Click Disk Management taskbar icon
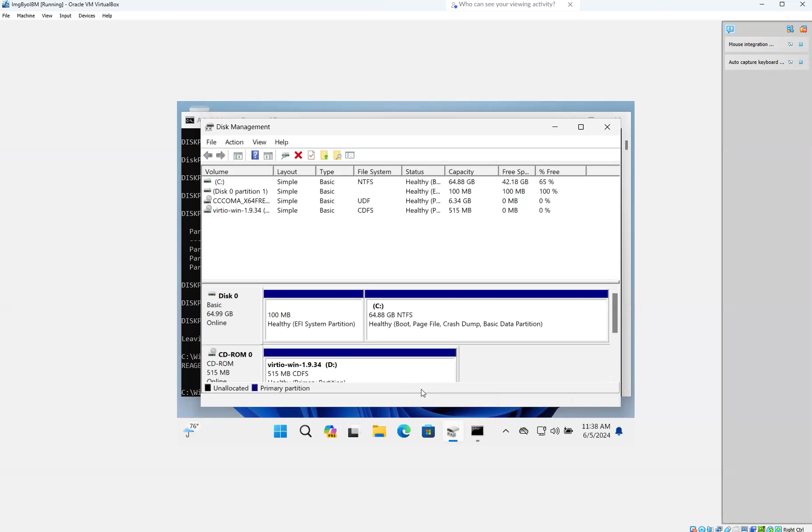This screenshot has height=532, width=812. tap(453, 431)
